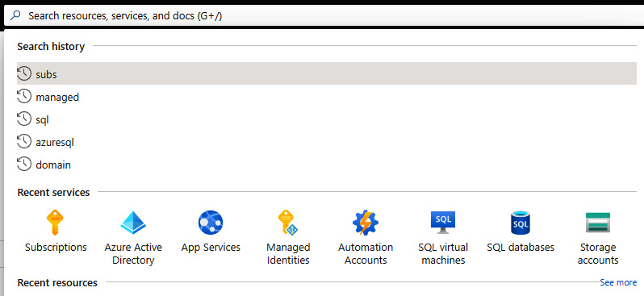Screen dimensions: 644x296
Task: Click the Subscriptions label
Action: [56, 247]
